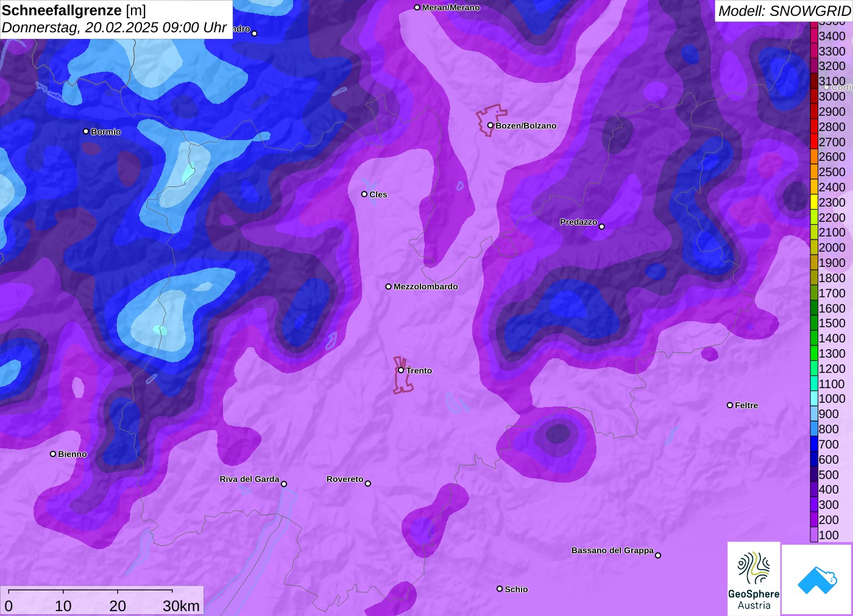Click legend value 1200

click(832, 369)
